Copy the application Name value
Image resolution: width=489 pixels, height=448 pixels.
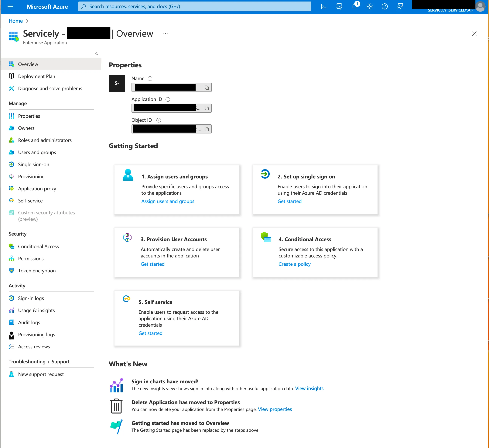click(207, 87)
